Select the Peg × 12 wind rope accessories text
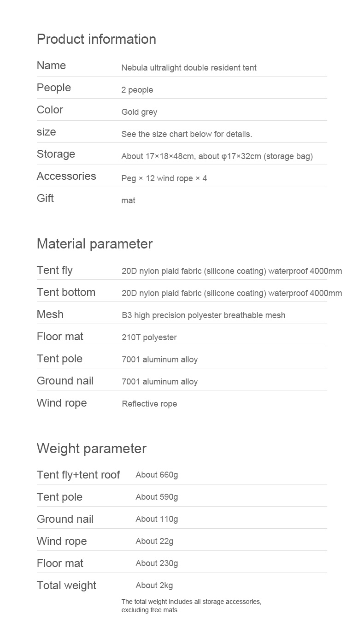This screenshot has width=364, height=632. tap(164, 178)
